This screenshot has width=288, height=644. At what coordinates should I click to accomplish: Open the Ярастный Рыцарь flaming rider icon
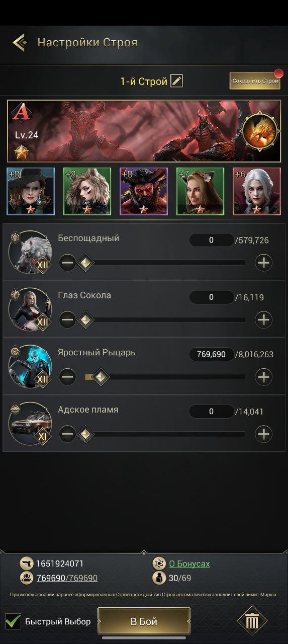tap(30, 366)
